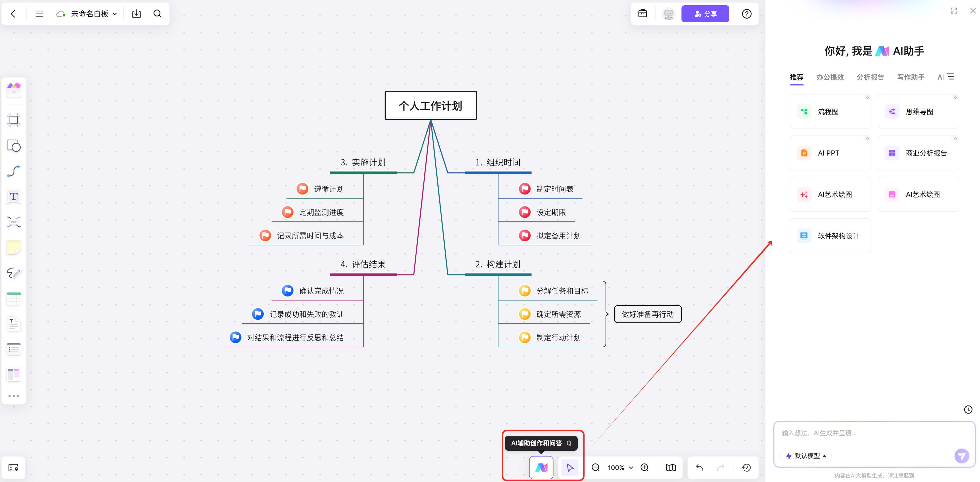
Task: Select the Frame tool
Action: tap(14, 120)
